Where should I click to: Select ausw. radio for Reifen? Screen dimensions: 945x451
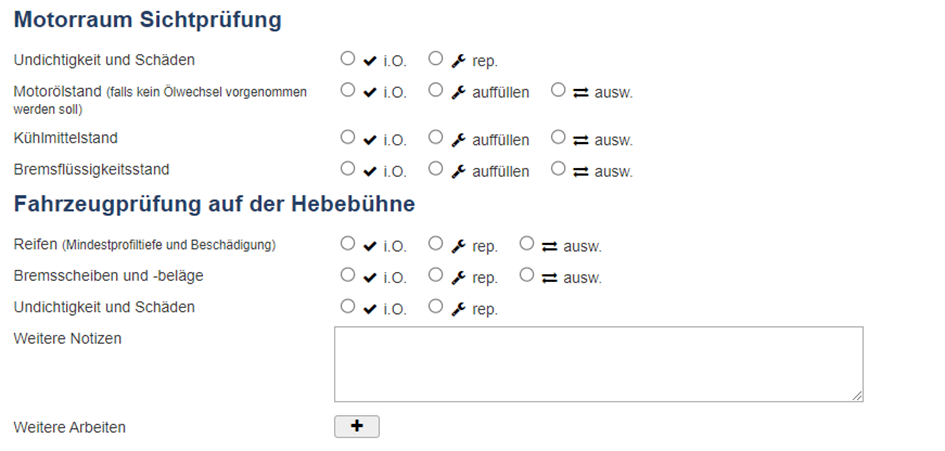(527, 244)
